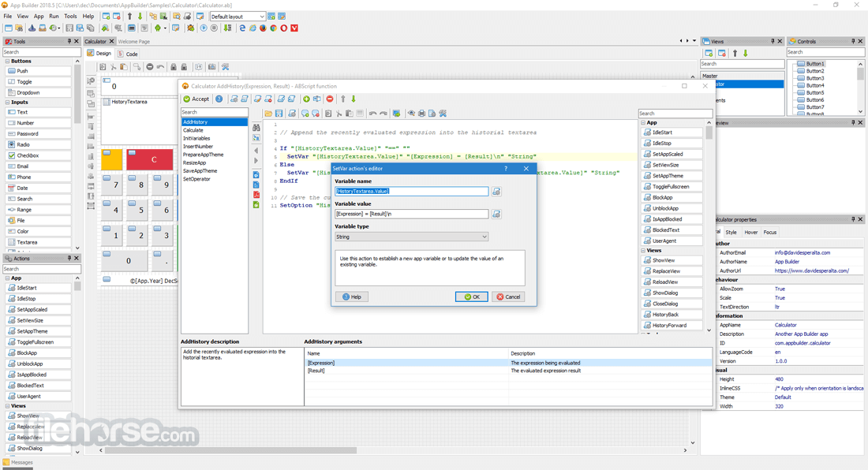Click the Firefox browser icon in main toolbar
The width and height of the screenshot is (868, 470).
pyautogui.click(x=263, y=28)
